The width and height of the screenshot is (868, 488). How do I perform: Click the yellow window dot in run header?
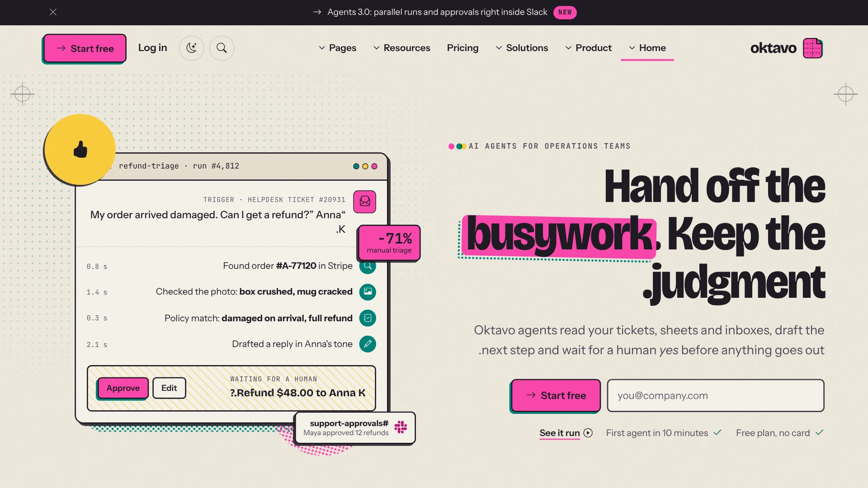click(x=365, y=166)
